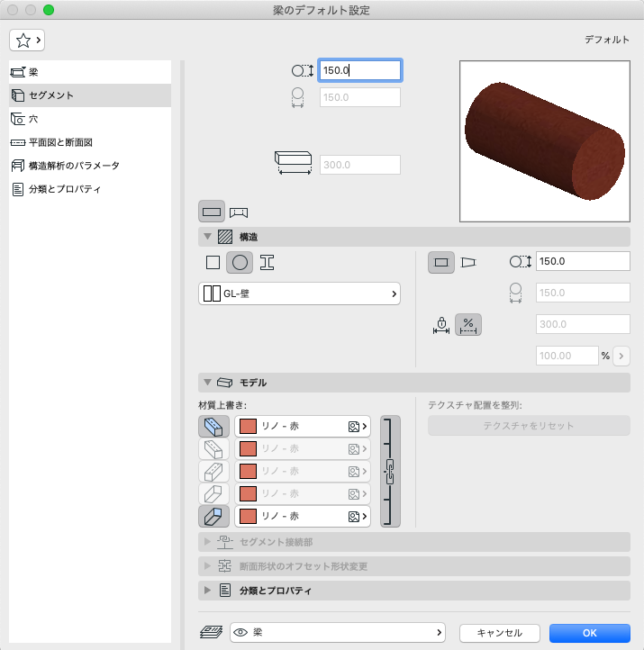Open arrow button beside 100.00 %
The image size is (644, 650).
(621, 356)
